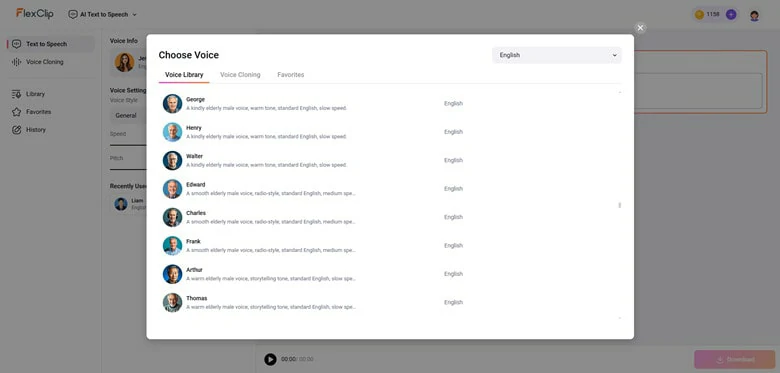Image resolution: width=780 pixels, height=373 pixels.
Task: Click the FlexClip logo
Action: pyautogui.click(x=34, y=14)
